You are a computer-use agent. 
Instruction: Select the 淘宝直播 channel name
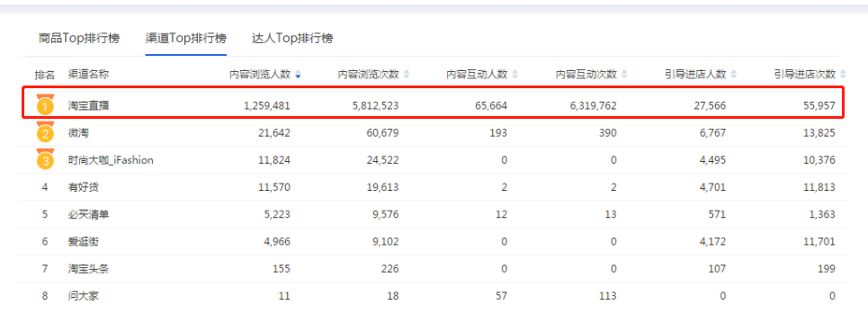click(x=88, y=105)
